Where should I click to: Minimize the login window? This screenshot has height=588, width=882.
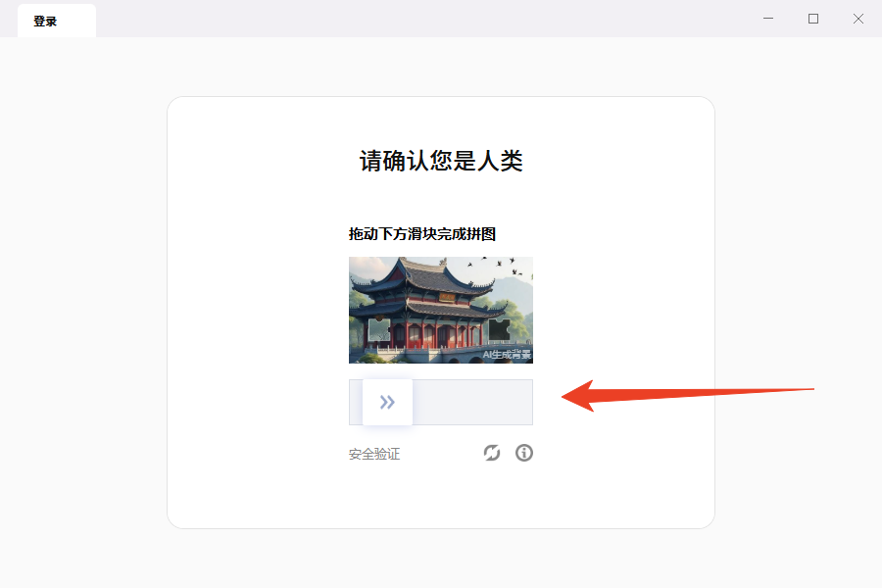(768, 19)
